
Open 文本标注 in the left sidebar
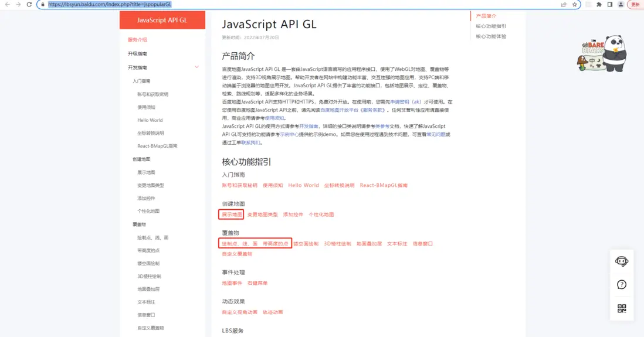(x=146, y=302)
